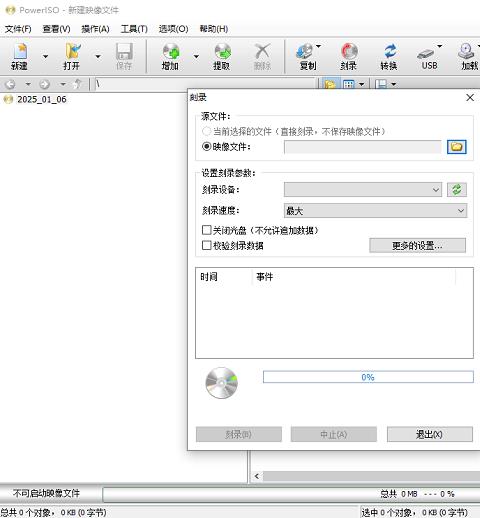Open the 操作(A) menu
Viewport: 480px width, 518px height.
[x=95, y=29]
